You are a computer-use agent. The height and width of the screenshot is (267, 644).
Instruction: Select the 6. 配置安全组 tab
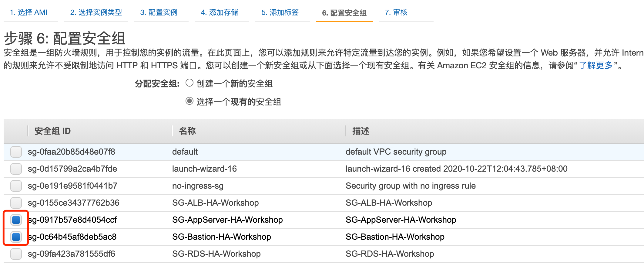pyautogui.click(x=344, y=13)
